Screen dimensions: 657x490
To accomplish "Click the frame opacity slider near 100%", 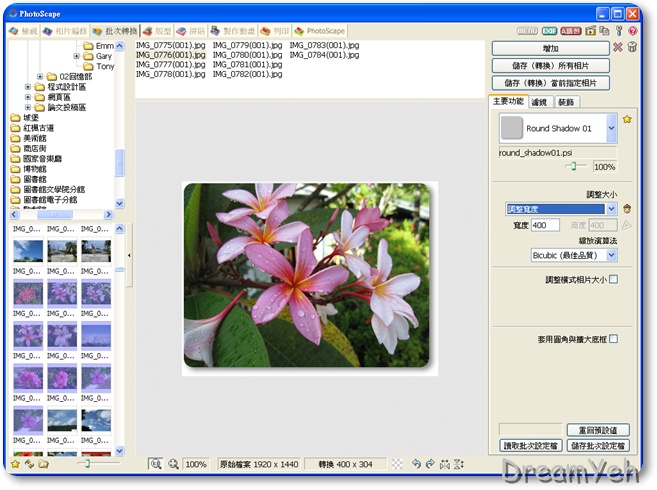I will pos(573,166).
